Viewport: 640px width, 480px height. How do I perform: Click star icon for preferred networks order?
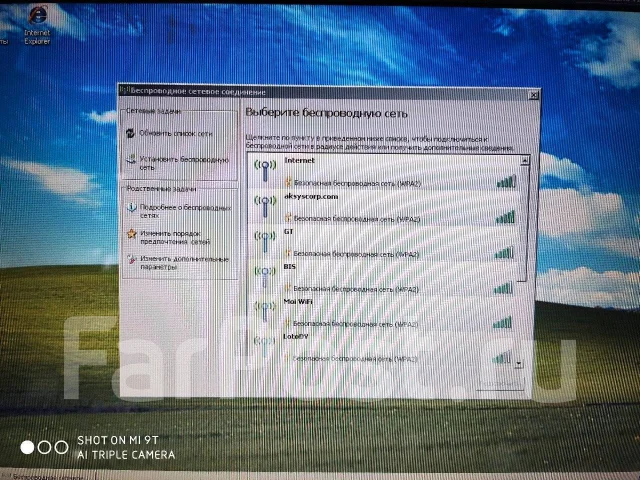(131, 233)
